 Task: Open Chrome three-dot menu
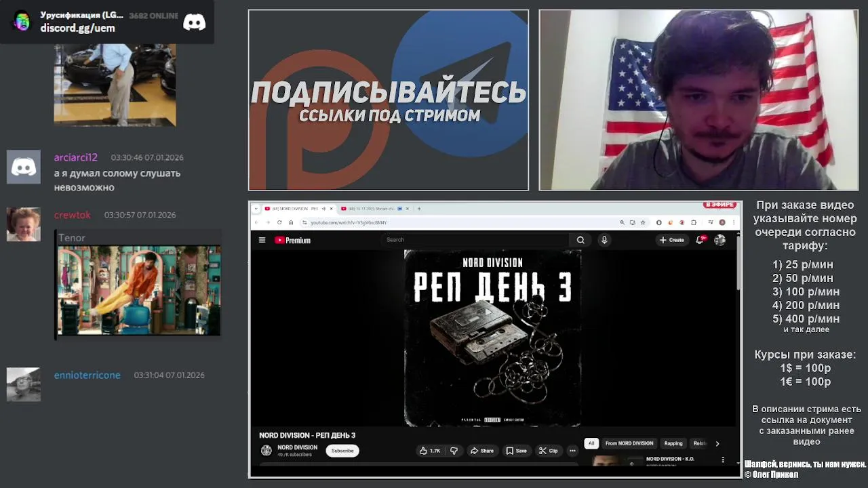point(734,222)
